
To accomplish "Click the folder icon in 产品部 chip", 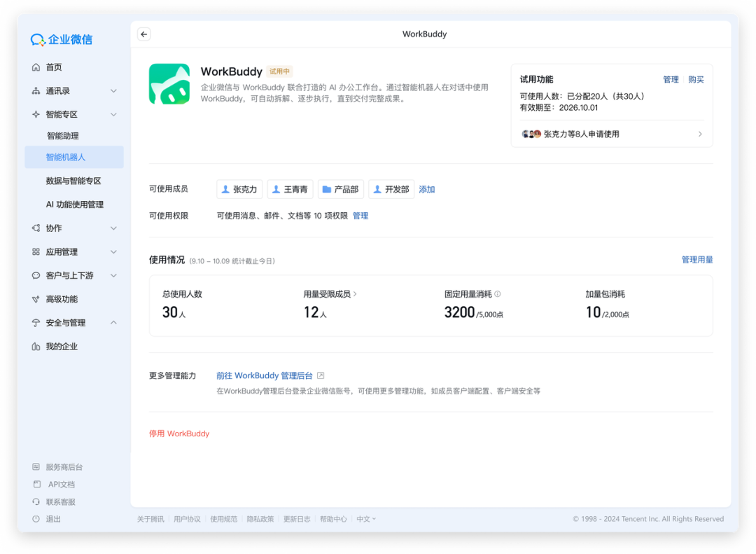I will click(326, 189).
